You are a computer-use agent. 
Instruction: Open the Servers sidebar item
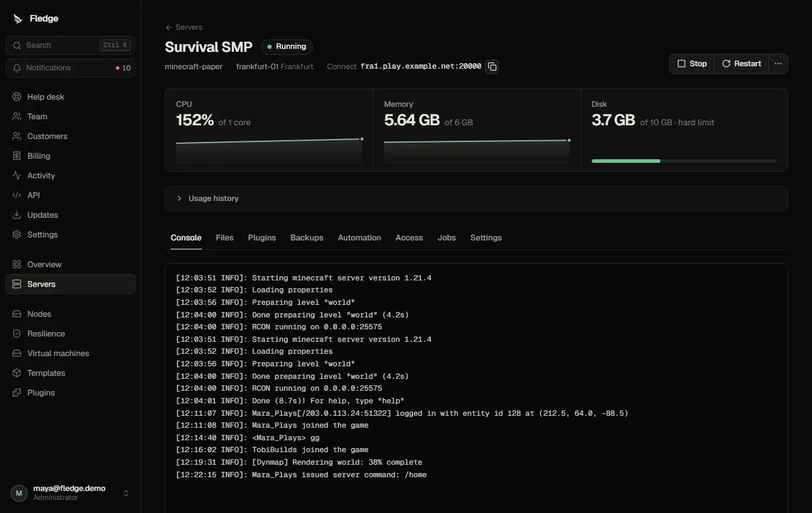point(70,284)
